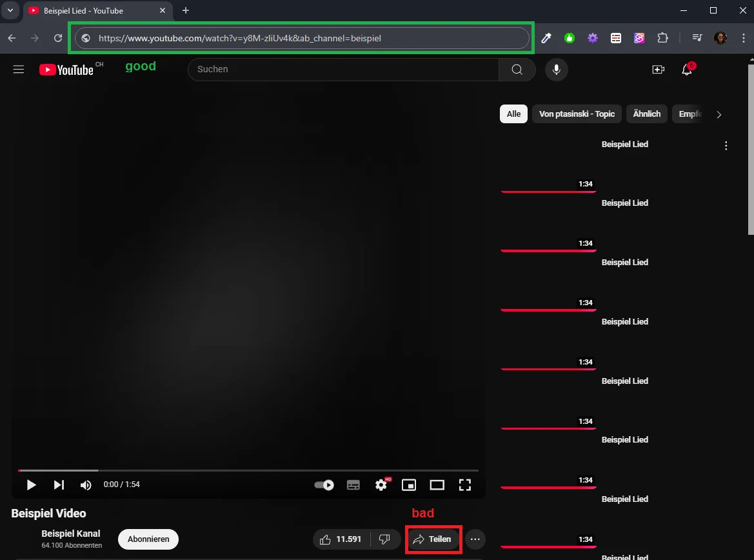Subscribe using the Abonnieren button
Image resolution: width=754 pixels, height=560 pixels.
click(x=148, y=539)
